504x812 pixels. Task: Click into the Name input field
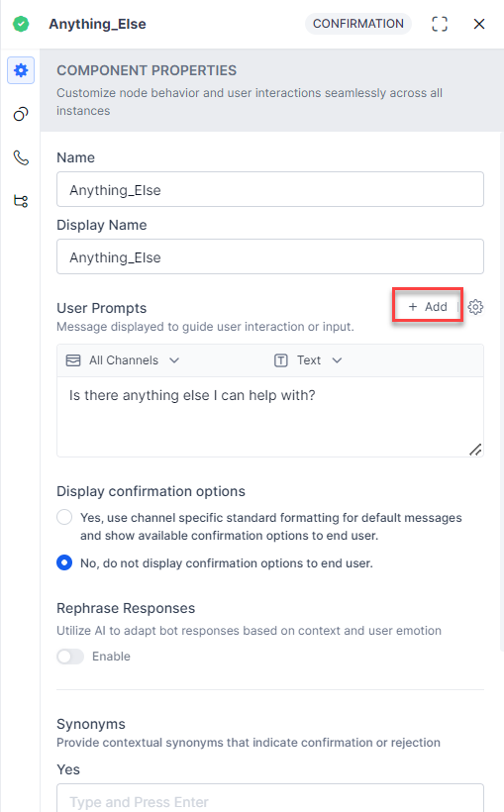[x=270, y=189]
